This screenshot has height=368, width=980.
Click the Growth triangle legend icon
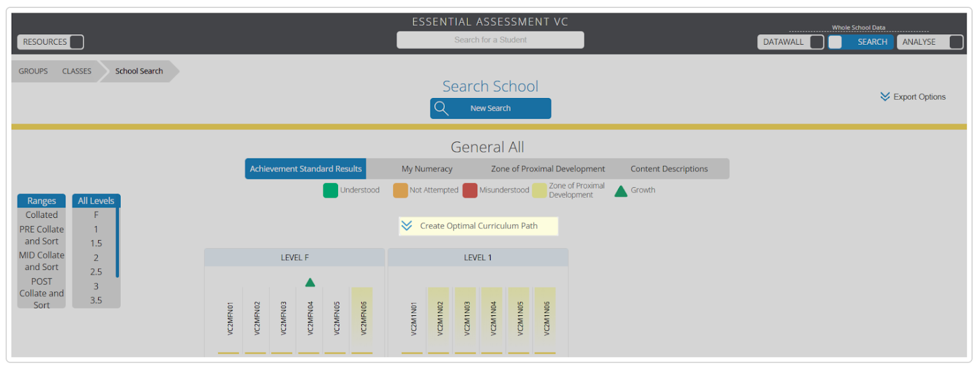(x=620, y=191)
